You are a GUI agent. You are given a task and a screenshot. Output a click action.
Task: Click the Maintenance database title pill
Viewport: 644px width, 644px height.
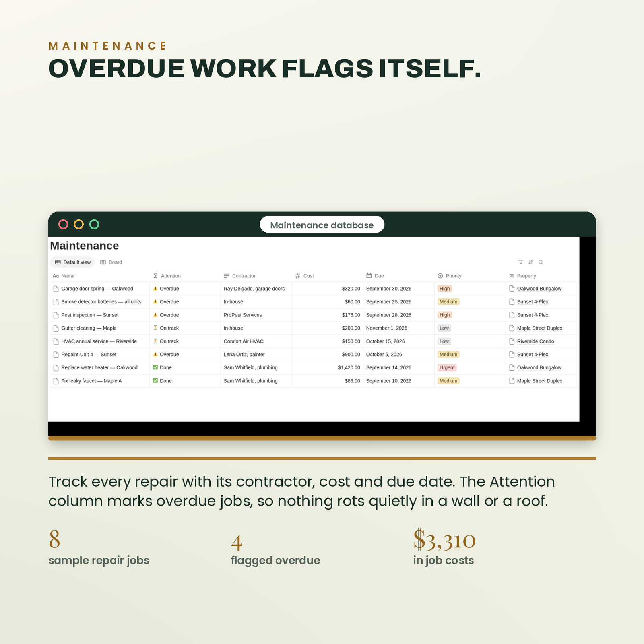pyautogui.click(x=322, y=225)
